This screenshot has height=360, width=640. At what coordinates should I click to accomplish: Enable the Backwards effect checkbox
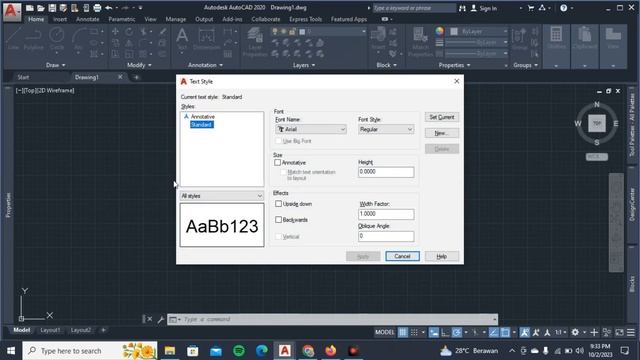pyautogui.click(x=278, y=220)
